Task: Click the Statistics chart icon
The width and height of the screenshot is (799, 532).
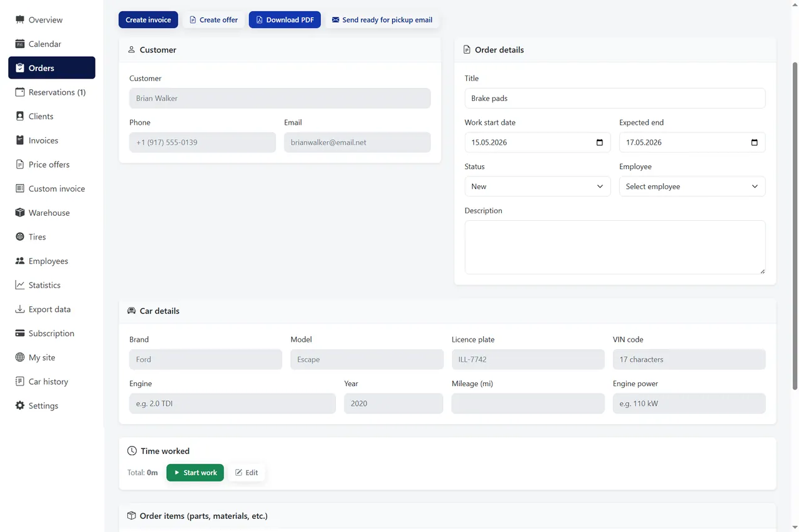Action: click(20, 285)
